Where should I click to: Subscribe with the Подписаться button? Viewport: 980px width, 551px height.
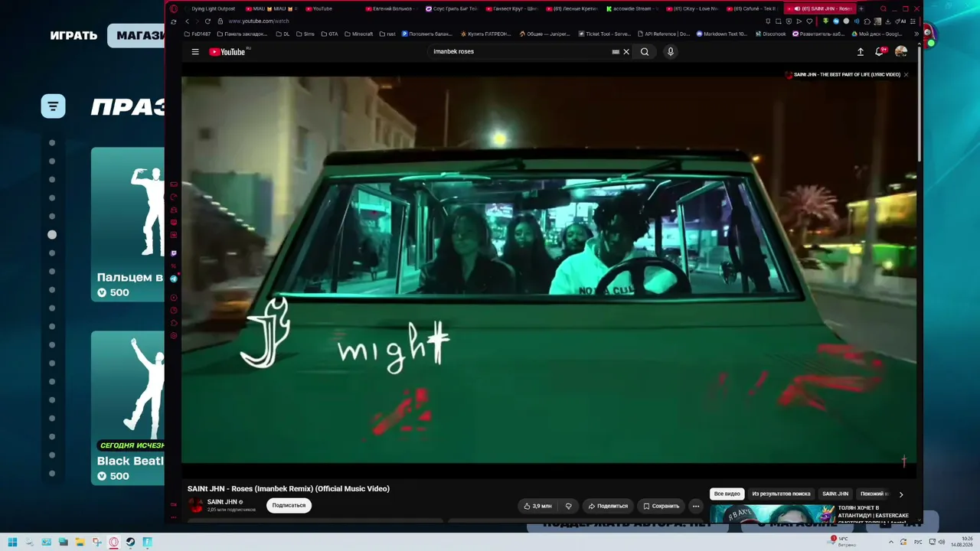tap(289, 505)
